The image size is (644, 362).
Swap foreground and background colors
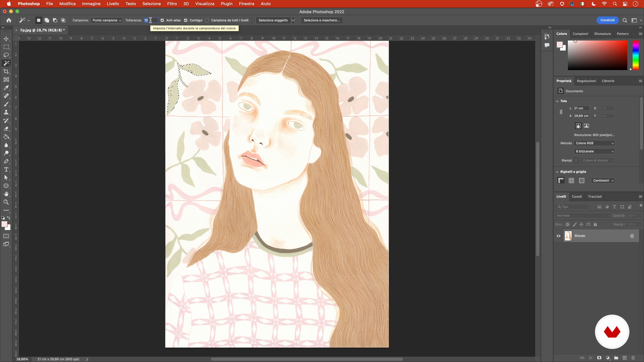(9, 218)
